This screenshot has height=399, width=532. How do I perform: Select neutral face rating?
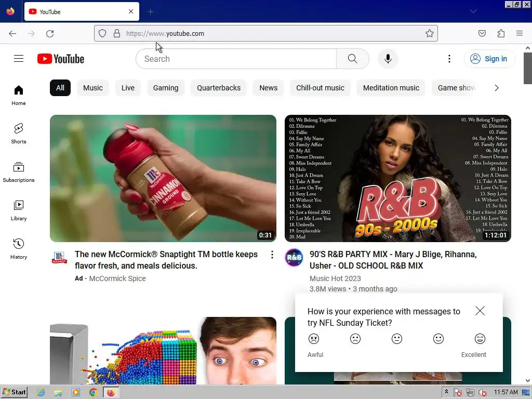[397, 339]
